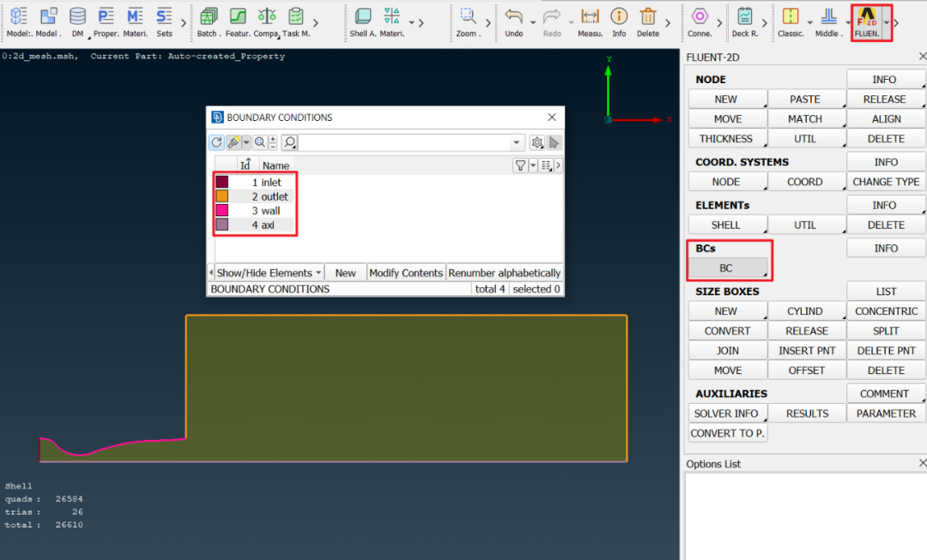Click the search input field in dialog
Screen dimensions: 927x560
(403, 142)
